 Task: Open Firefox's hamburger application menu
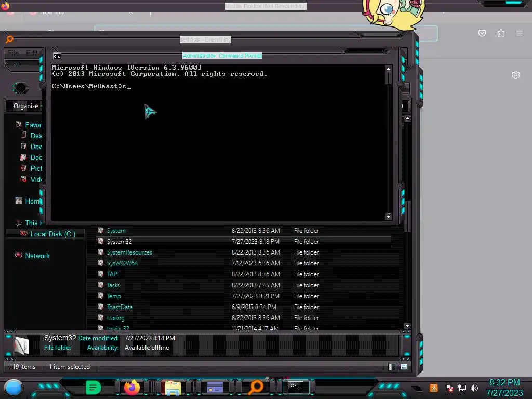520,33
